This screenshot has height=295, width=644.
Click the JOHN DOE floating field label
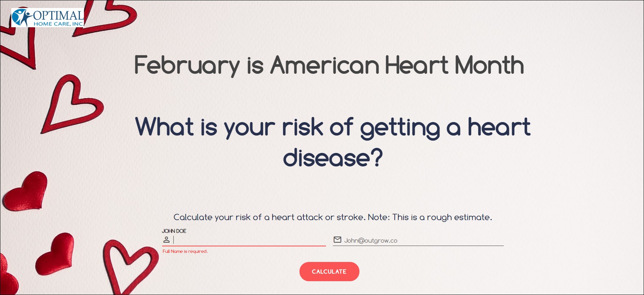click(x=174, y=231)
